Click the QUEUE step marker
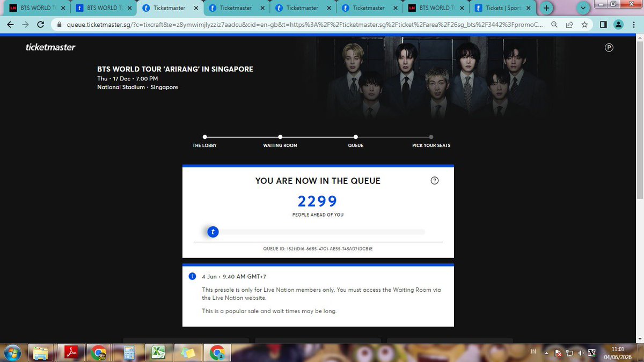Viewport: 644px width, 362px height. click(x=356, y=137)
